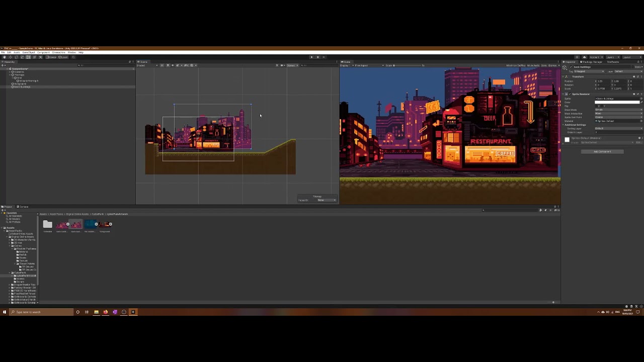Viewport: 644px width, 362px height.
Task: Toggle Mute Audio in Game view
Action: [x=533, y=65]
